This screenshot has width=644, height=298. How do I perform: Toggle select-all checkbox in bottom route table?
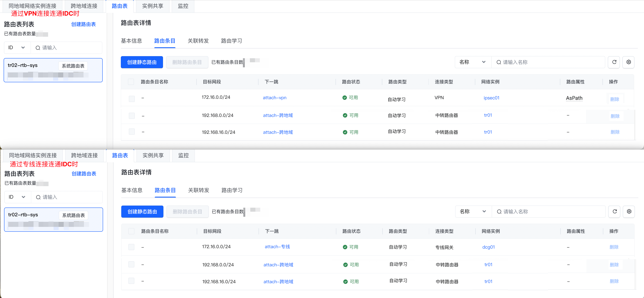pos(131,231)
